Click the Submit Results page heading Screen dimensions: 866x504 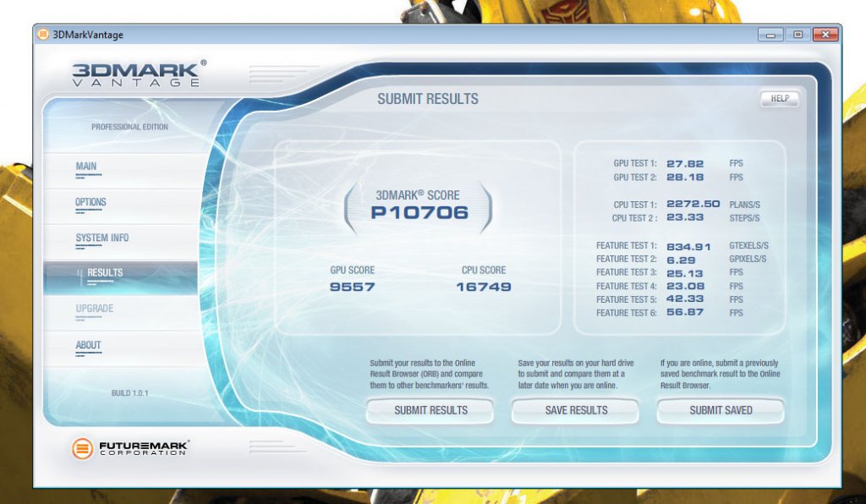[427, 99]
